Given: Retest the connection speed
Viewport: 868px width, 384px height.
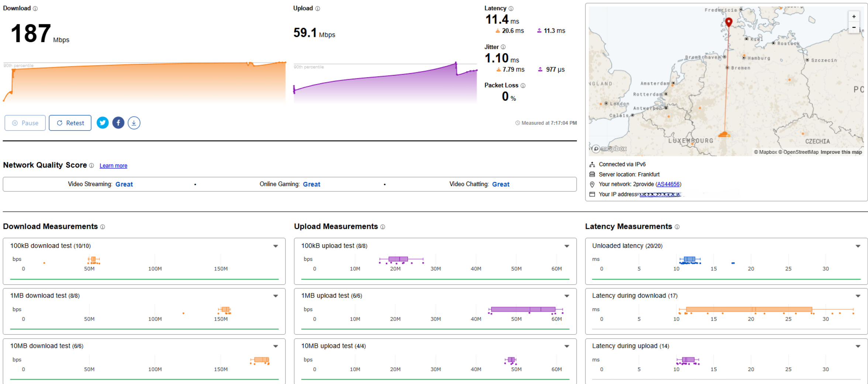Looking at the screenshot, I should pyautogui.click(x=70, y=123).
